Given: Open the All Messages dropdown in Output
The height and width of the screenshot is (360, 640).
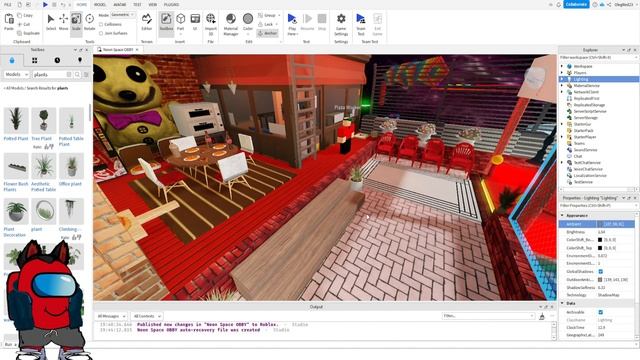Looking at the screenshot, I should (112, 316).
